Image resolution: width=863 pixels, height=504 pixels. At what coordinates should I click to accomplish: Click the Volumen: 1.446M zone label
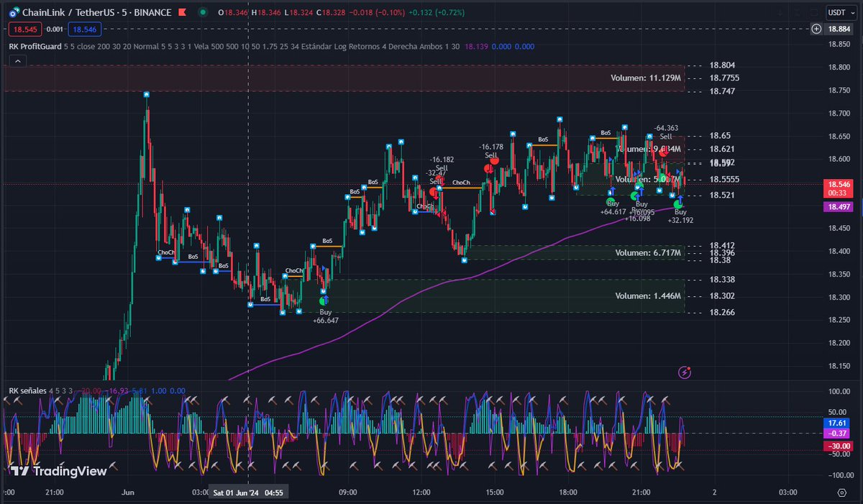pyautogui.click(x=647, y=295)
